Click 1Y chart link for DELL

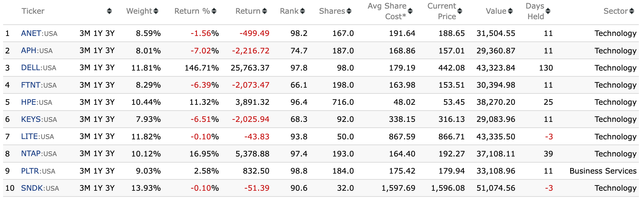(x=98, y=68)
